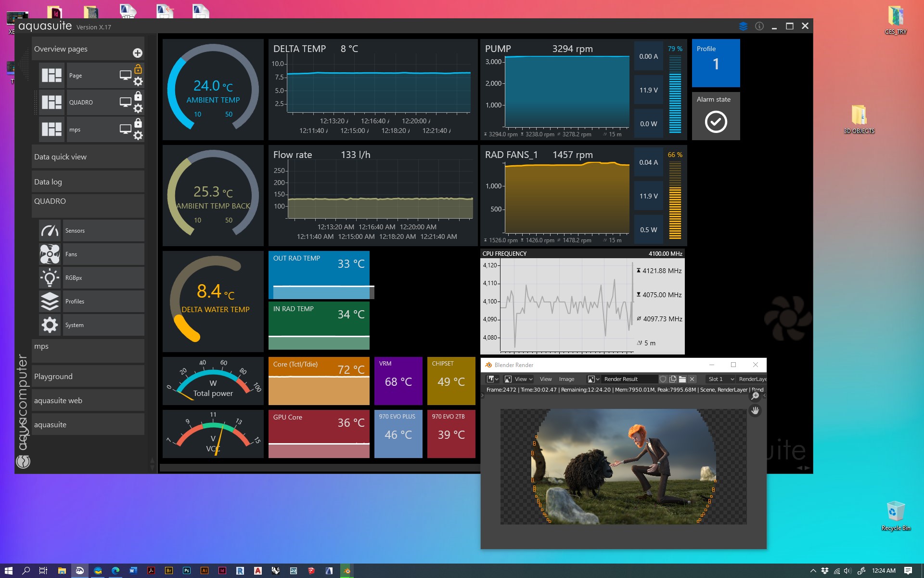The width and height of the screenshot is (924, 578).
Task: Click the Blender zoom magnifier icon
Action: click(755, 396)
